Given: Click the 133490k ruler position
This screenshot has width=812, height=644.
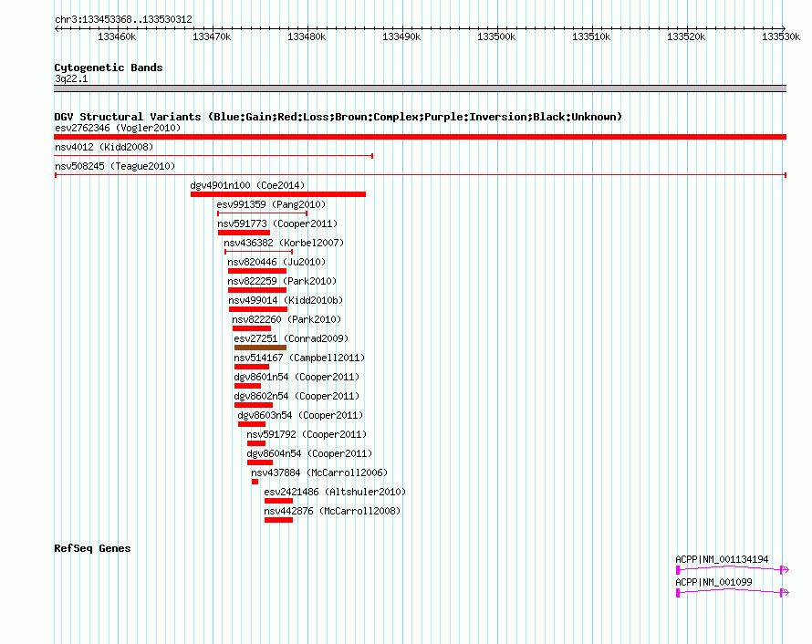Looking at the screenshot, I should tap(401, 36).
